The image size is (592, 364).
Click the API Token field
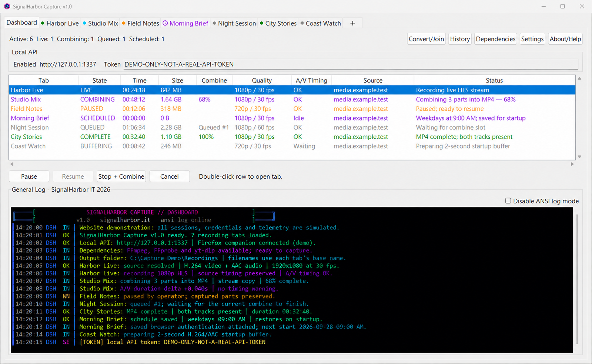point(351,64)
